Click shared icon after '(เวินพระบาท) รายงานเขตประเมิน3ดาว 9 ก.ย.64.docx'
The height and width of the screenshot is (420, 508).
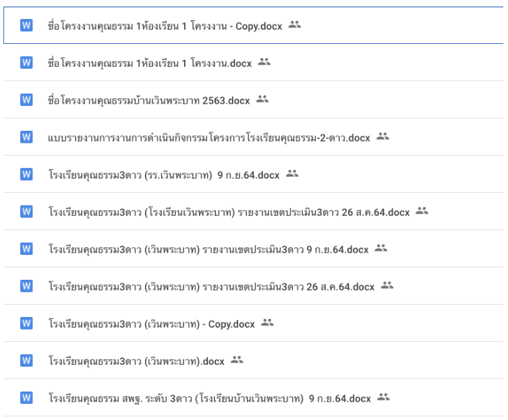point(380,248)
